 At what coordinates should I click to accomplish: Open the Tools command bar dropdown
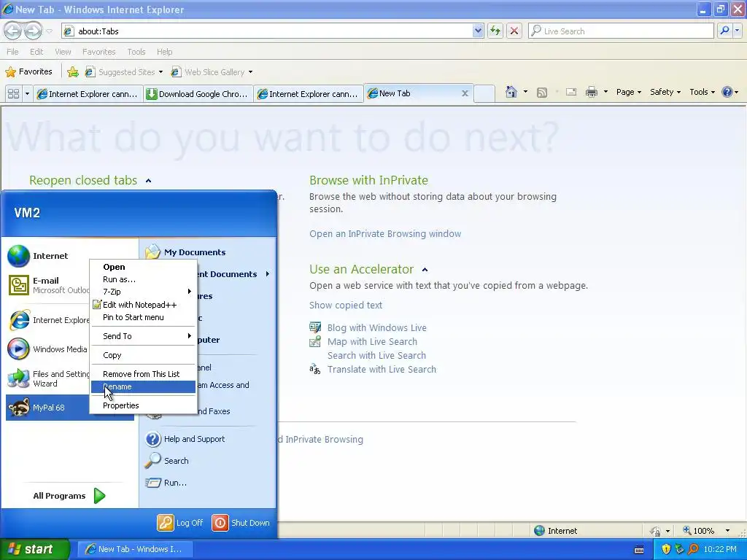click(x=702, y=92)
